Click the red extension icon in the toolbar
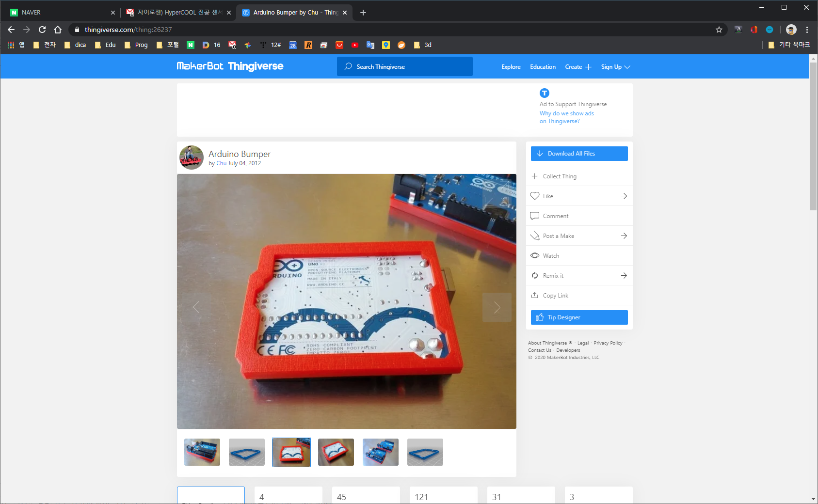Viewport: 818px width, 504px height. click(754, 30)
